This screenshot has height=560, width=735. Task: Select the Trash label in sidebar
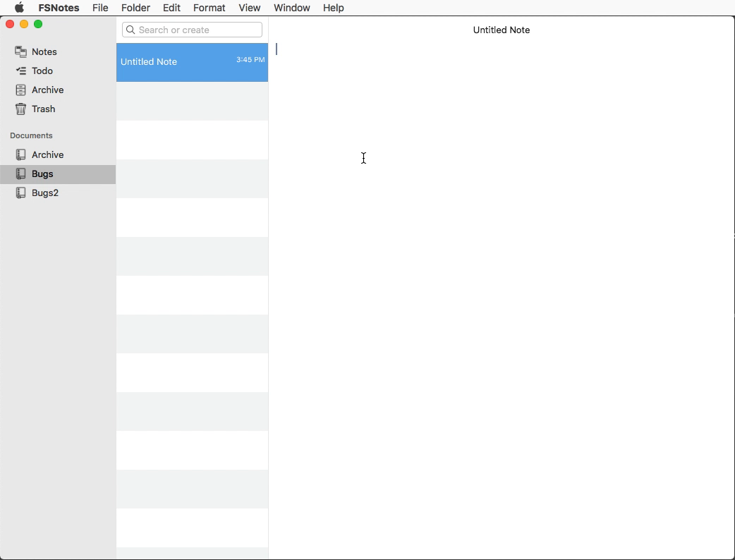[x=44, y=109]
